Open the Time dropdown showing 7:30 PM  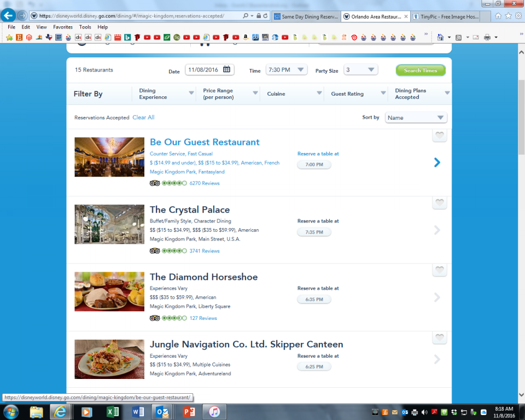tap(287, 70)
